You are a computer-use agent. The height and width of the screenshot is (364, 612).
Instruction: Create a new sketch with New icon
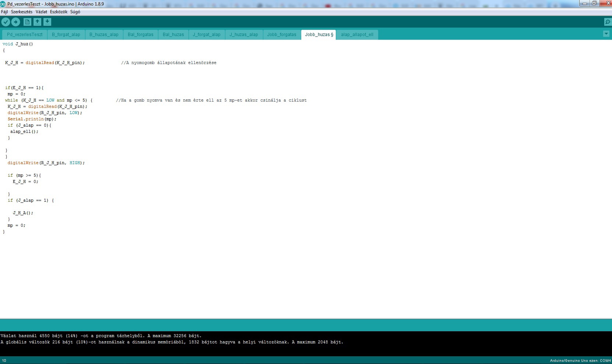click(27, 22)
